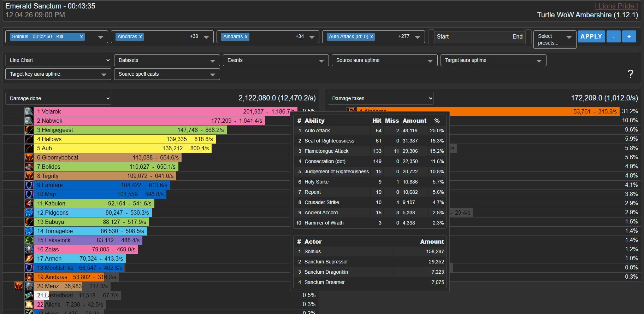Click the shield icon beside Famfare

pos(29,185)
